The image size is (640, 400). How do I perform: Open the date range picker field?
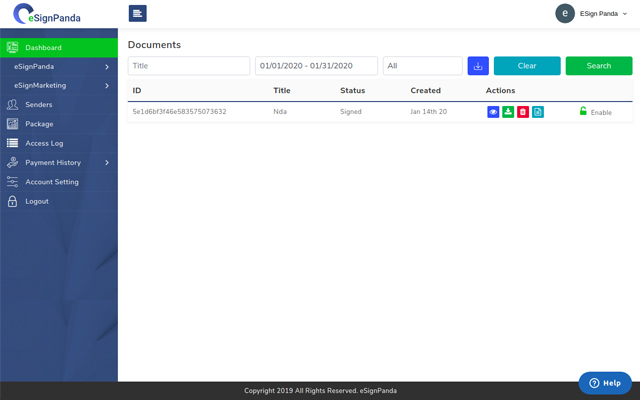pyautogui.click(x=316, y=66)
